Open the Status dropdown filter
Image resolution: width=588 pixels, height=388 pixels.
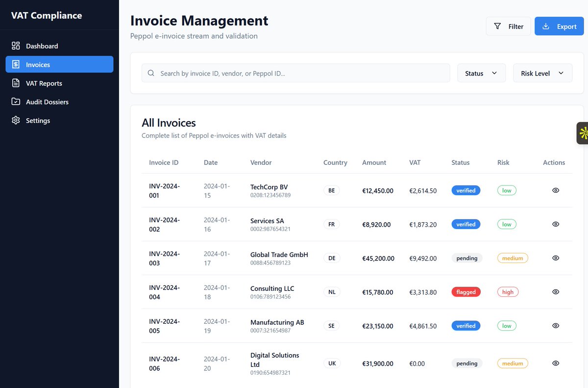coord(482,73)
